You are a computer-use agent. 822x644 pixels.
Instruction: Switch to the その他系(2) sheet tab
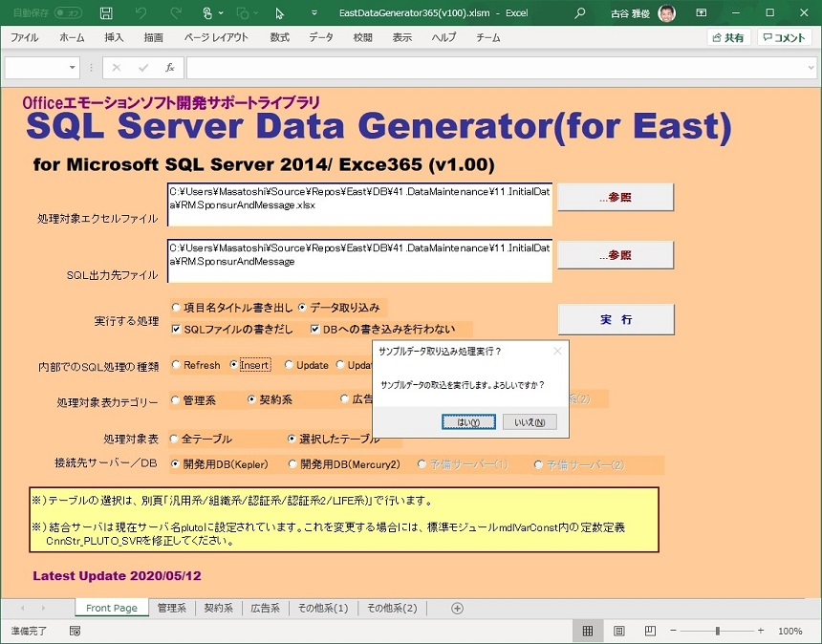392,608
